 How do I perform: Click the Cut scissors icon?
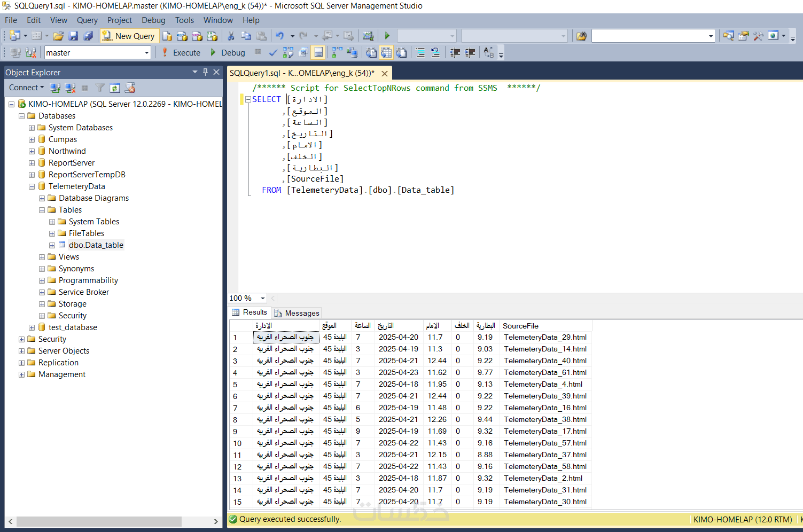pos(231,36)
